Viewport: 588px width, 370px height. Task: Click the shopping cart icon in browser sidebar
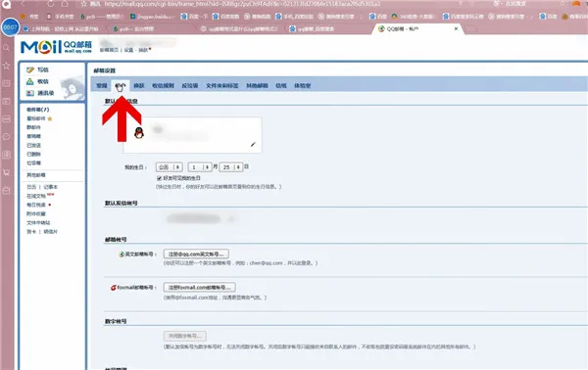pyautogui.click(x=7, y=172)
